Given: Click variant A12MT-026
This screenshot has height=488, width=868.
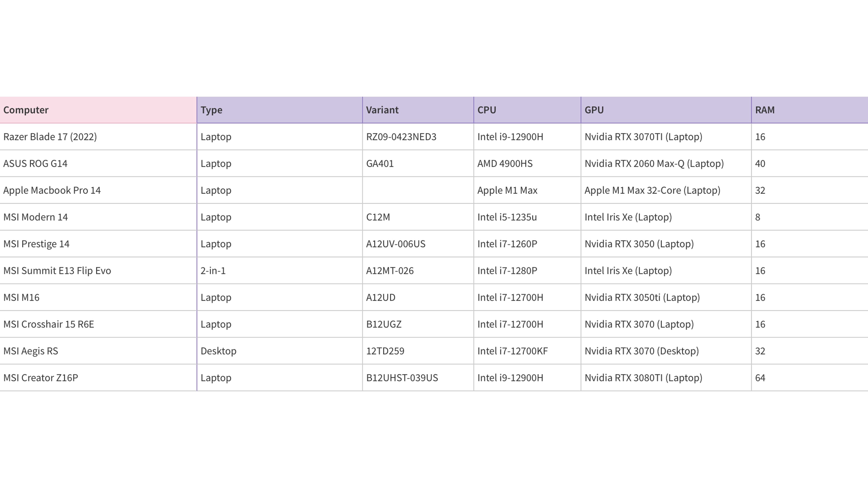Looking at the screenshot, I should (418, 270).
